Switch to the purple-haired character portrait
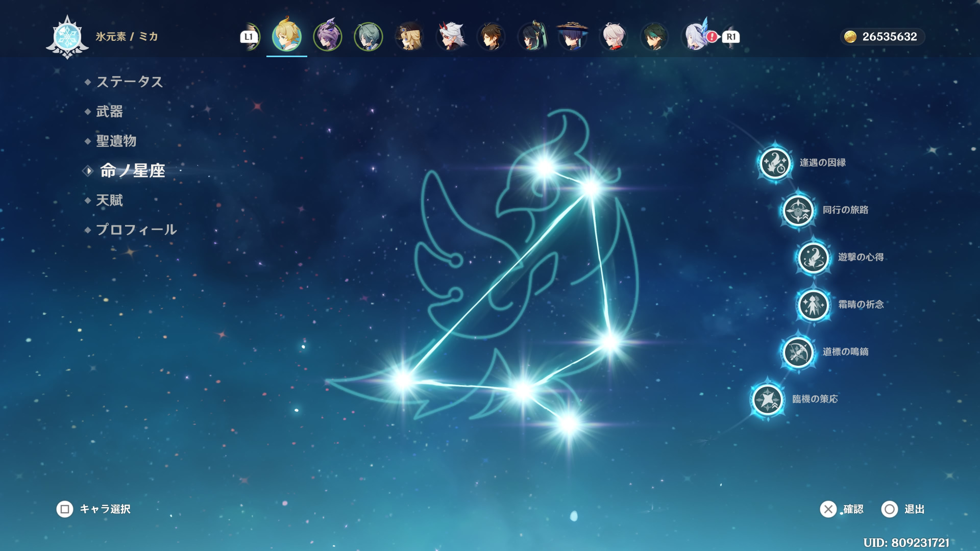The height and width of the screenshot is (551, 980). pyautogui.click(x=328, y=36)
